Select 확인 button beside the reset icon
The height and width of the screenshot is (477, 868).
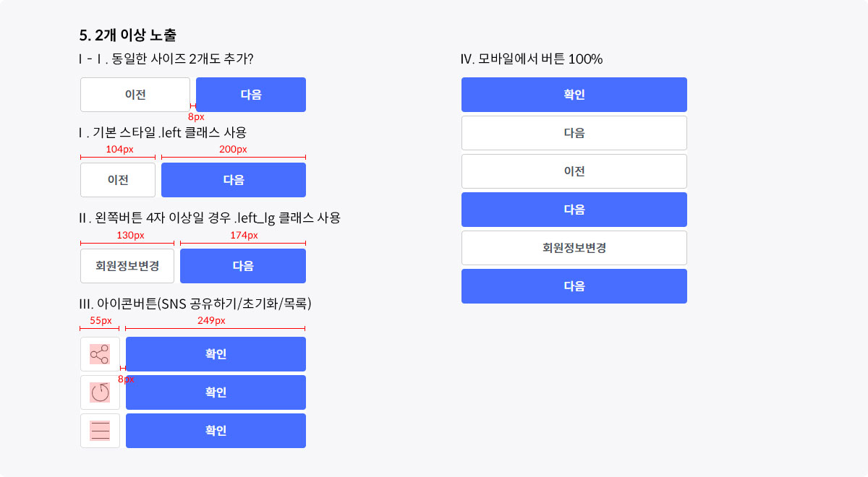216,392
